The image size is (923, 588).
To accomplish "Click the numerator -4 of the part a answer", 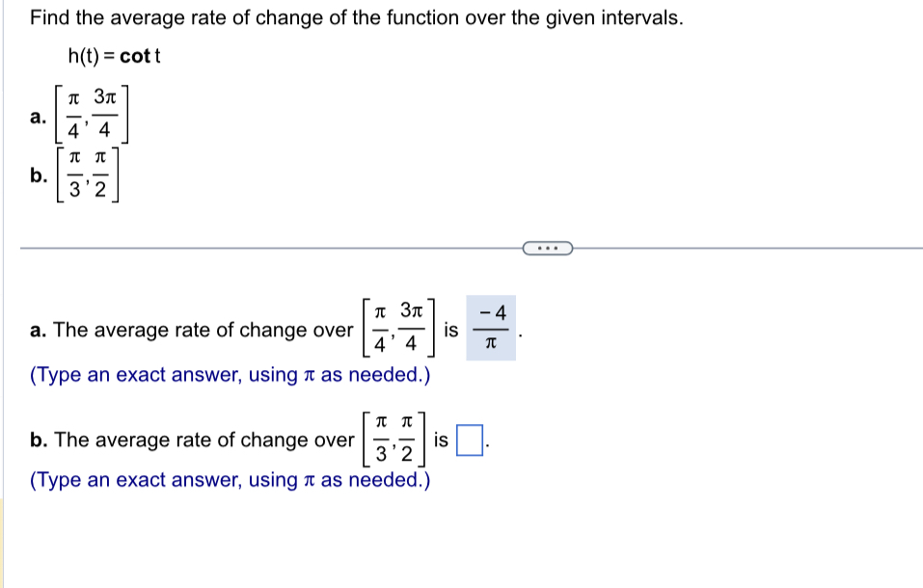I will click(x=491, y=312).
